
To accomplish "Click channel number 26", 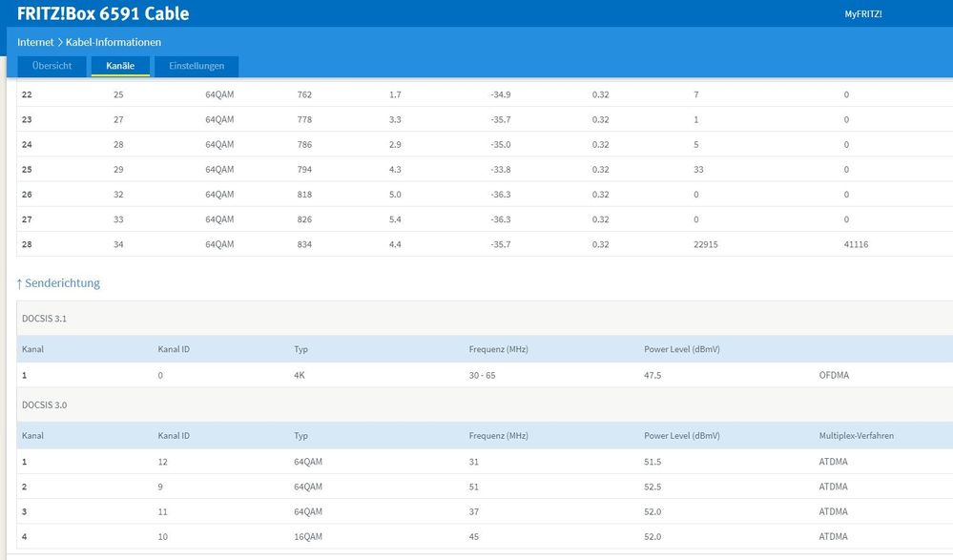I will pyautogui.click(x=27, y=195).
